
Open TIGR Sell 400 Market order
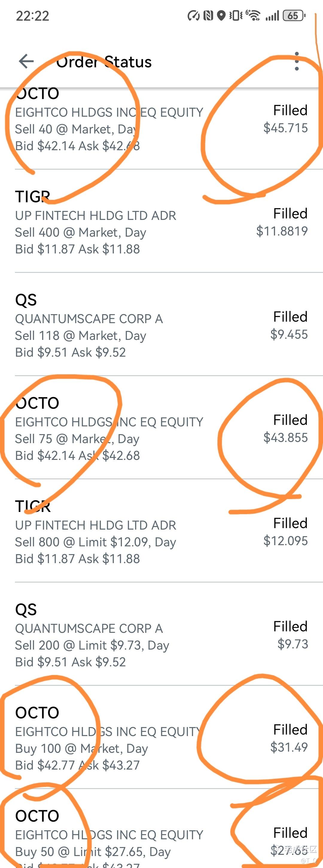pos(161,221)
